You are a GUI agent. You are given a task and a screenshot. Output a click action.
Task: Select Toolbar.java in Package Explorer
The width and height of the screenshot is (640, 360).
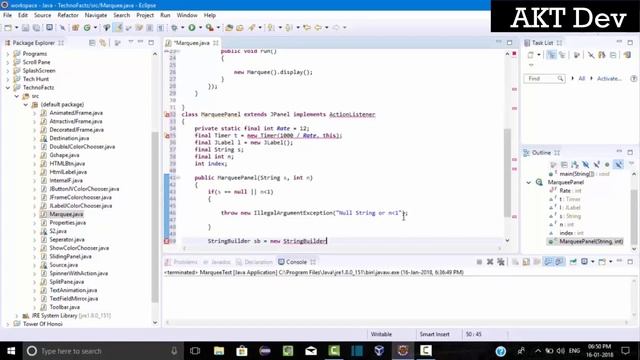[x=64, y=307]
